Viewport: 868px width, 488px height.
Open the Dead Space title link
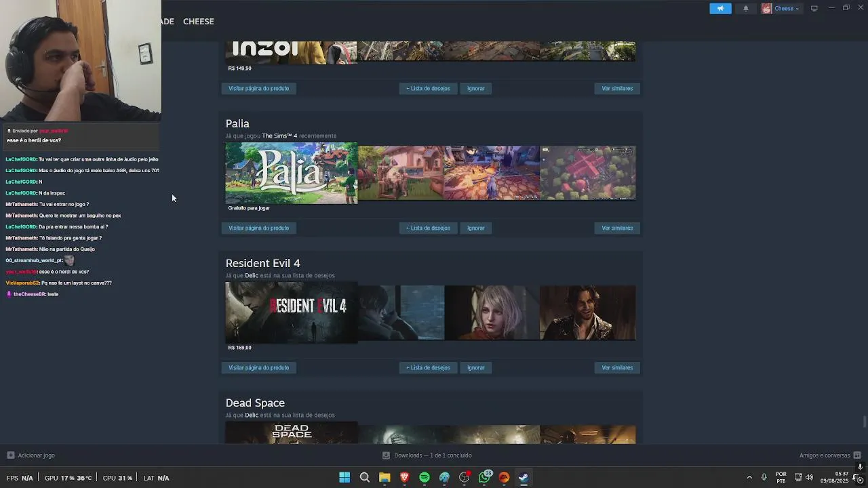click(x=255, y=403)
